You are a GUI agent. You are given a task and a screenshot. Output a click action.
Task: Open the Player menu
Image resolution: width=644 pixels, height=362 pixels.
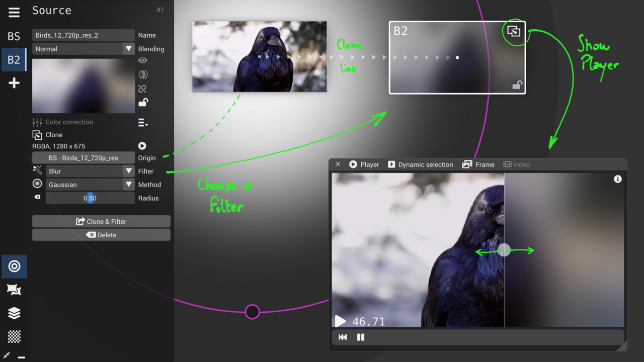tap(364, 164)
